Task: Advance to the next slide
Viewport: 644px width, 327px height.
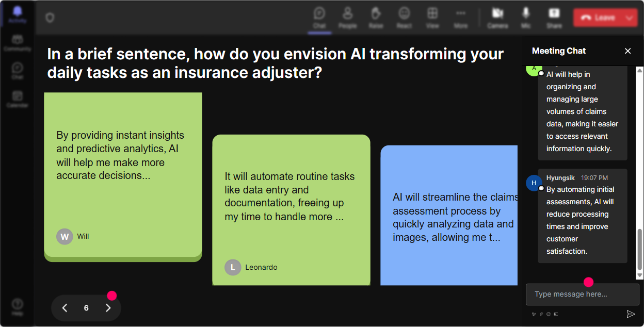Action: pos(108,308)
